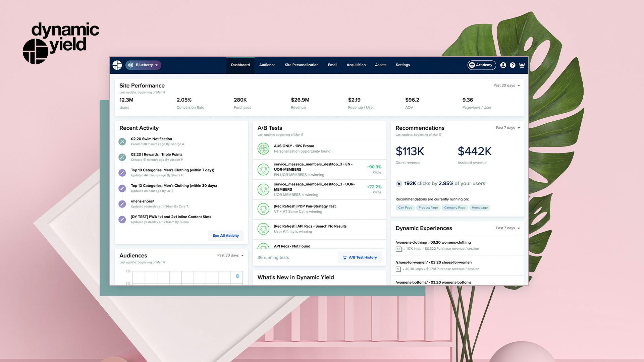Open the Site Personalization menu

click(x=301, y=65)
